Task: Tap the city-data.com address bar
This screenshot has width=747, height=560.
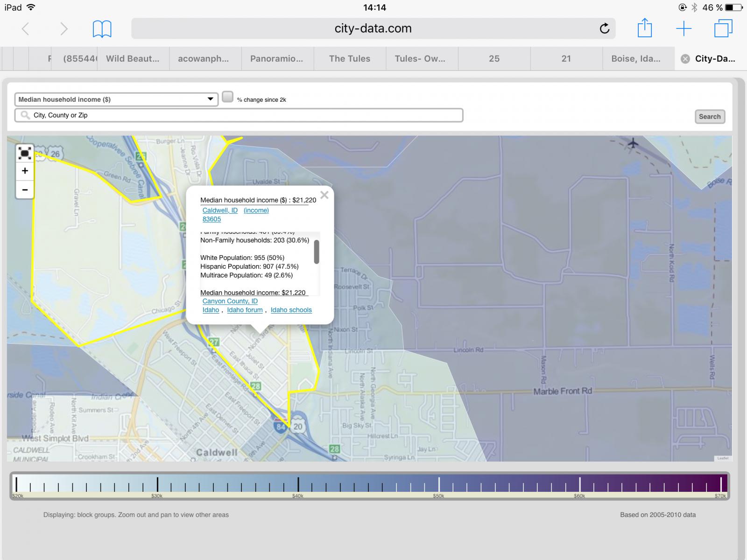Action: [373, 28]
